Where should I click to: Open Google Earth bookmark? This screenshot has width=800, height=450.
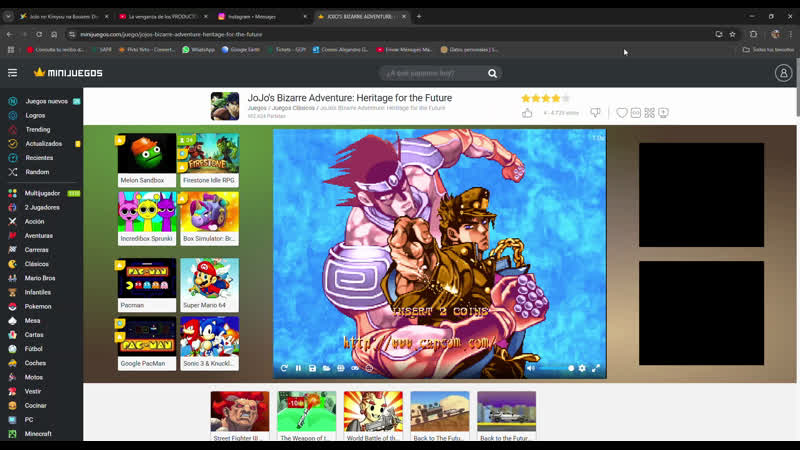coord(241,49)
